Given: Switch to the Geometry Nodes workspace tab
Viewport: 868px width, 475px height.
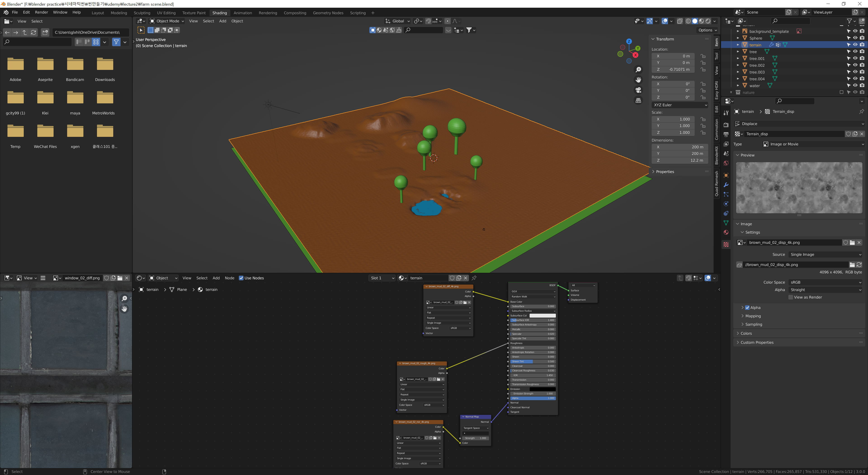Looking at the screenshot, I should (328, 13).
